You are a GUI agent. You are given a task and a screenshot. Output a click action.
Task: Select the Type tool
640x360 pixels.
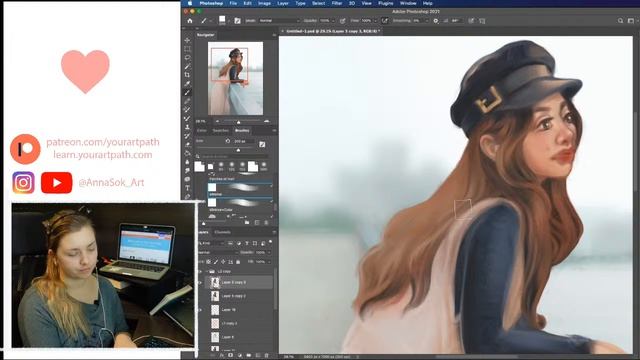coord(187,188)
